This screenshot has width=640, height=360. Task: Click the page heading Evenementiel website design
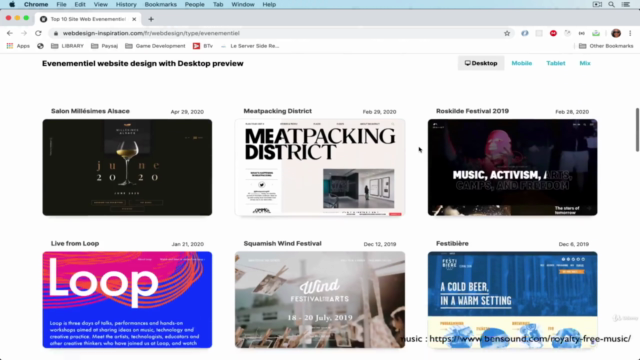(142, 63)
